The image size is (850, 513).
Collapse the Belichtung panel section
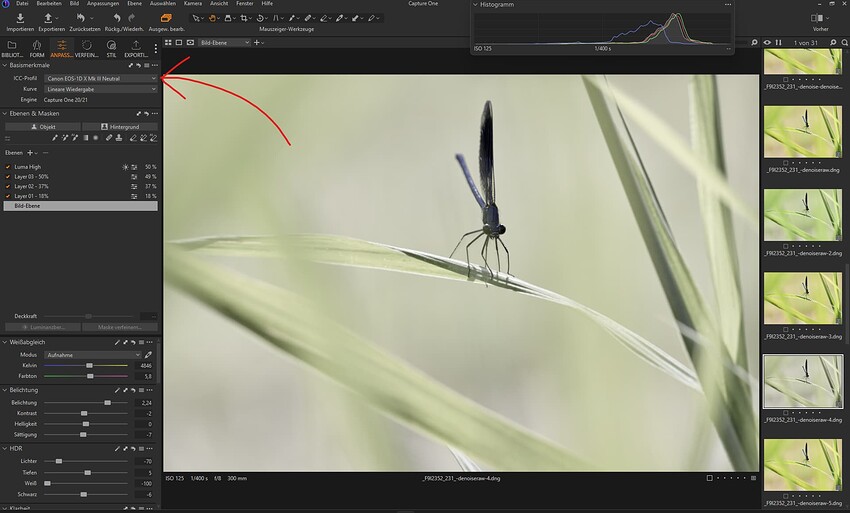[x=6, y=390]
